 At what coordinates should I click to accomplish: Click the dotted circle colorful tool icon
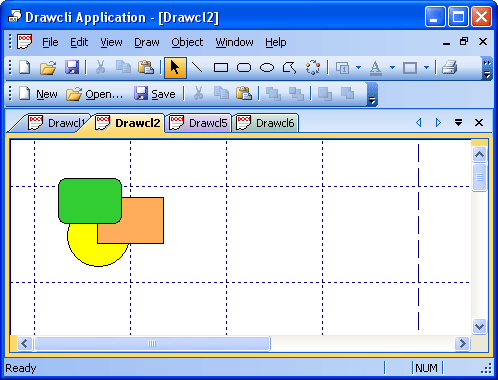[x=313, y=68]
